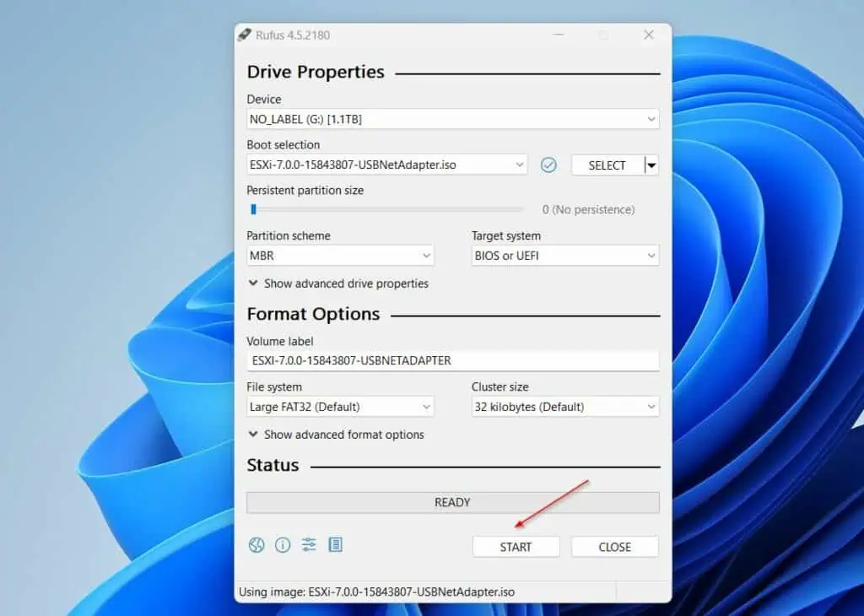Open the Target system dropdown
Image resolution: width=864 pixels, height=616 pixels.
pos(565,256)
